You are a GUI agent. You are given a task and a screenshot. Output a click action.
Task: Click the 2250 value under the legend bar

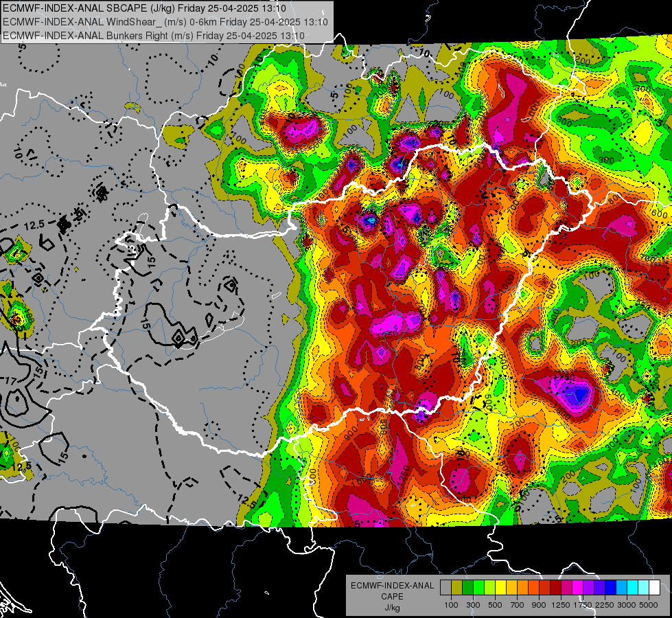605,605
